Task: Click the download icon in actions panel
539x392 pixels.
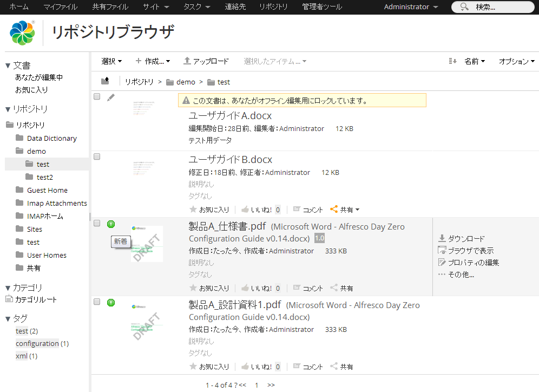Action: click(x=442, y=238)
